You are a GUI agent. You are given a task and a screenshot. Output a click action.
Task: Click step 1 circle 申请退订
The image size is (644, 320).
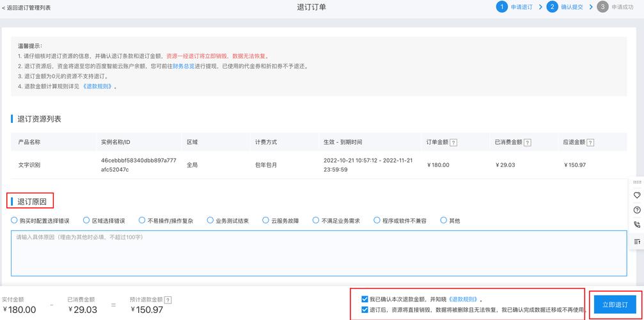pyautogui.click(x=501, y=7)
